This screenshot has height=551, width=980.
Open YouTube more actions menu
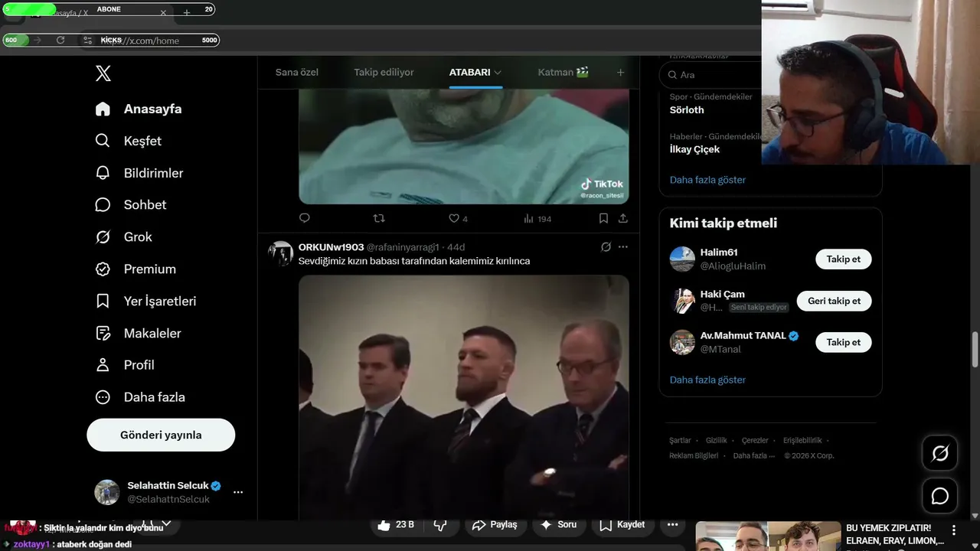click(672, 525)
